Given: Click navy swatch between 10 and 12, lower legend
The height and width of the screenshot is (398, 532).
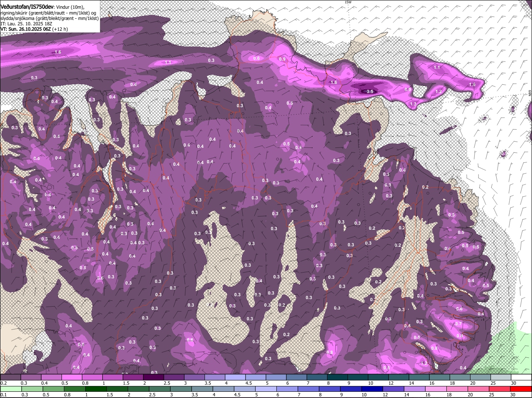Looking at the screenshot, I should (x=372, y=389).
